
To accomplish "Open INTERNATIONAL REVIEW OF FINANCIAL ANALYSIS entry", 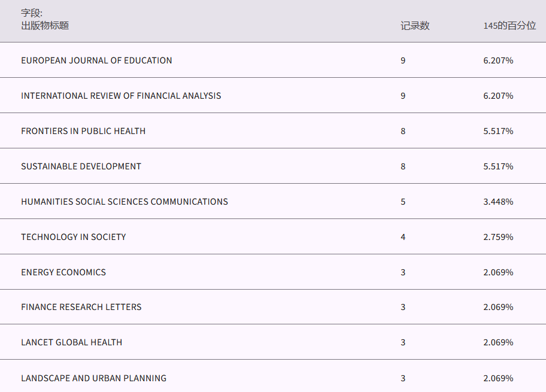I will (x=121, y=96).
